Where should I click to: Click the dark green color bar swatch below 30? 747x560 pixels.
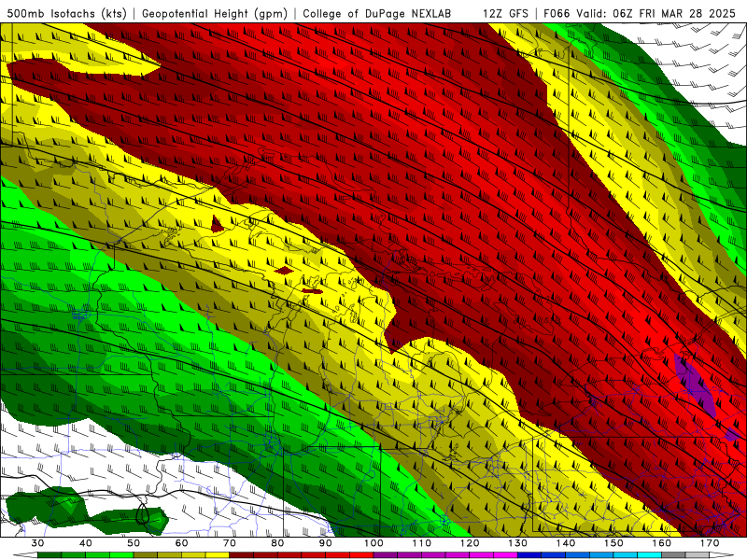click(49, 555)
